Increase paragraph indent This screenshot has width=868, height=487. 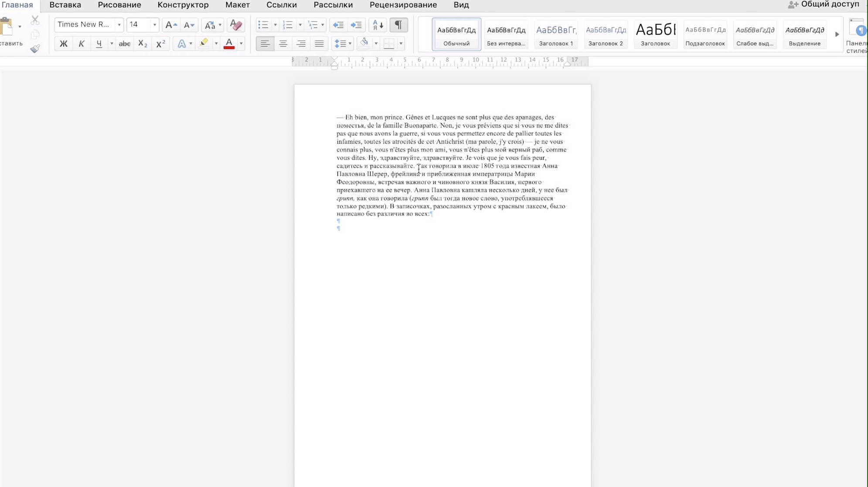click(356, 25)
